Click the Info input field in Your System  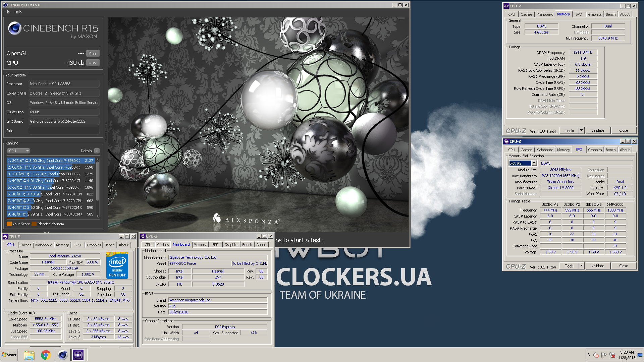coord(64,131)
